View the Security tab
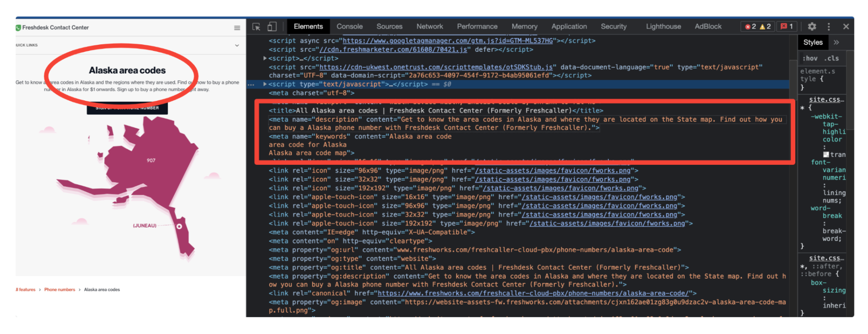868x334 pixels. click(x=614, y=27)
